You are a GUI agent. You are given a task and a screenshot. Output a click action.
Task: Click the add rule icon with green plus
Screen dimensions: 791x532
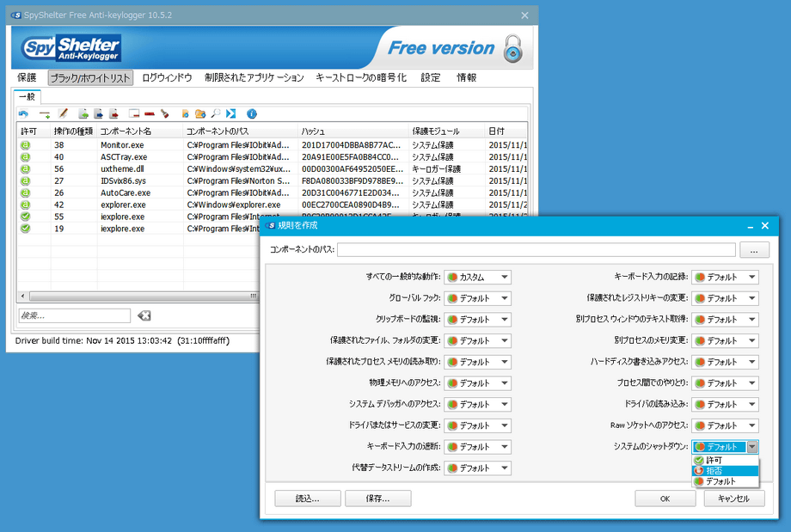(x=45, y=114)
